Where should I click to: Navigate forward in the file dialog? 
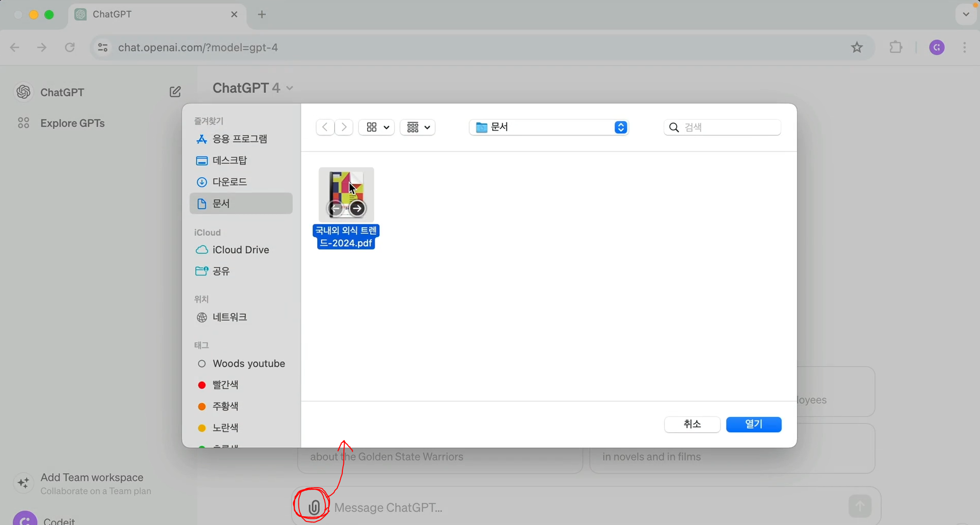click(x=344, y=127)
